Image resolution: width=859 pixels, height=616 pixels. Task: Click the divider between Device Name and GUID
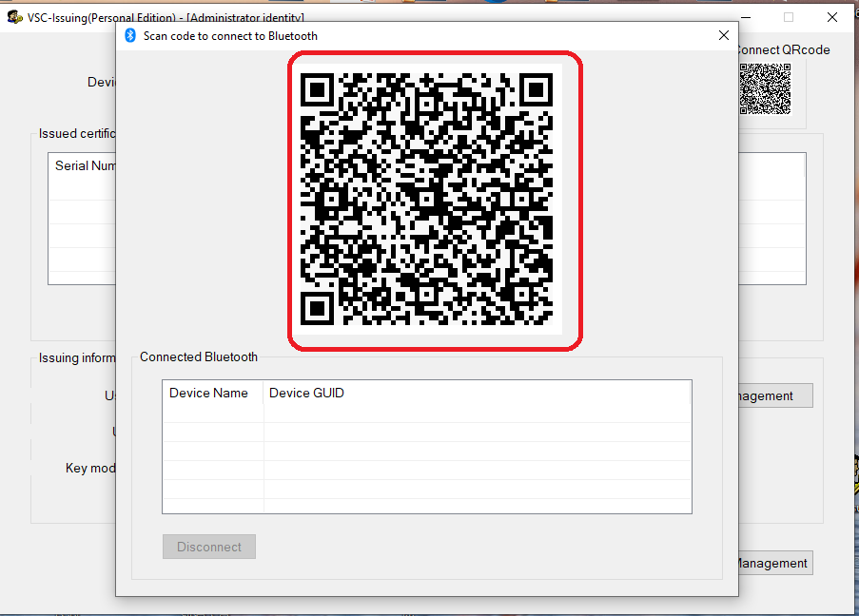coord(264,393)
